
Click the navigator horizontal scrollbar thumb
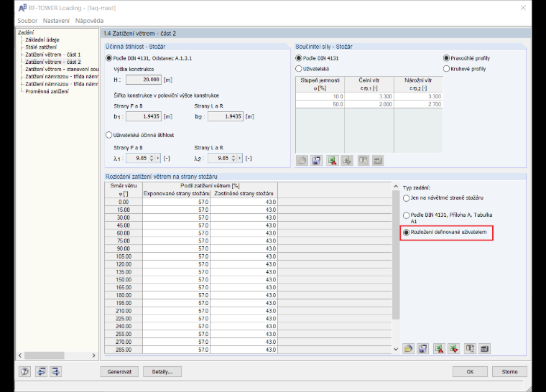point(45,355)
